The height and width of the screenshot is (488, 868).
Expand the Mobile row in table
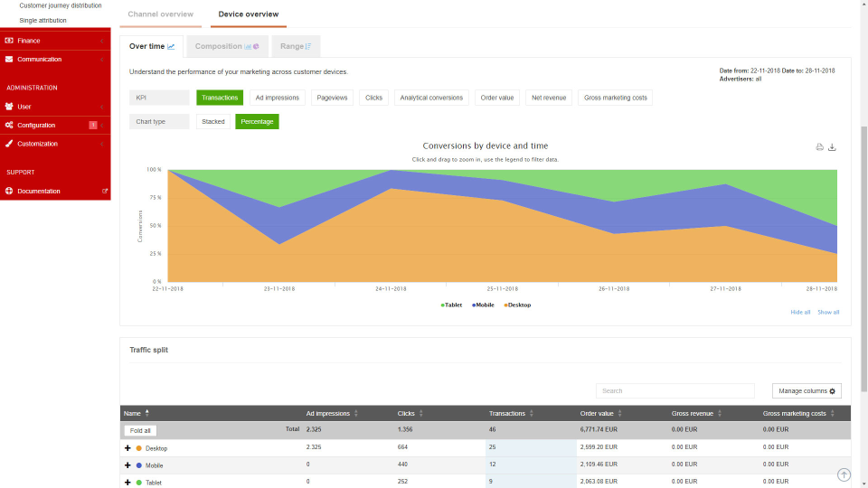[x=127, y=465]
